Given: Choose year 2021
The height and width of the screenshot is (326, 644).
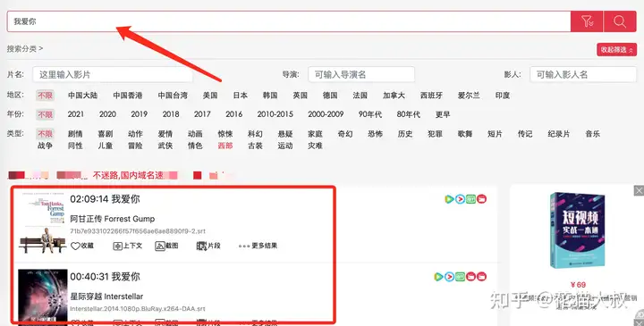Looking at the screenshot, I should 75,114.
